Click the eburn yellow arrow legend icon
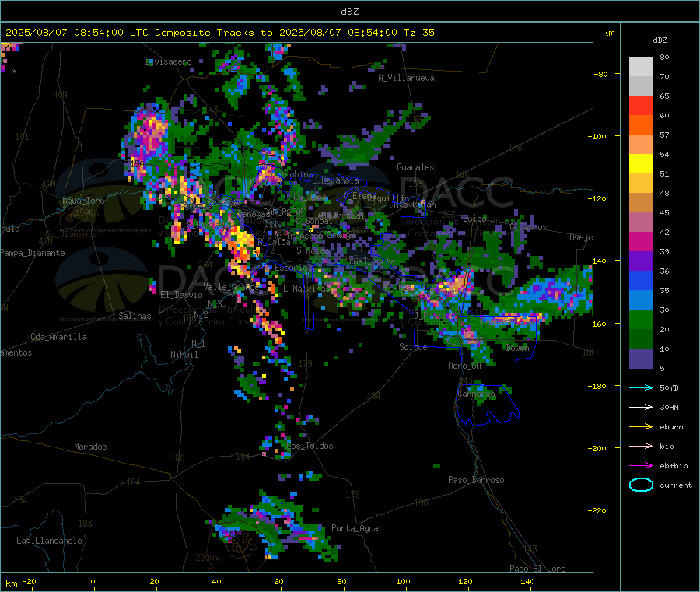Image resolution: width=700 pixels, height=592 pixels. pyautogui.click(x=641, y=427)
